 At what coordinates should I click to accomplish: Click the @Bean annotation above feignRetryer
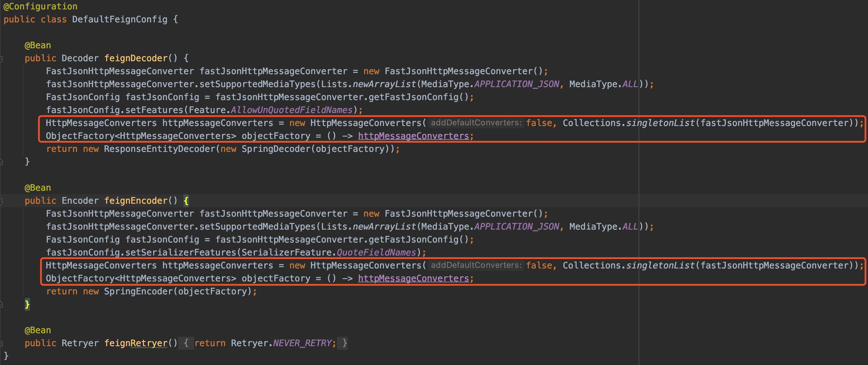click(38, 330)
